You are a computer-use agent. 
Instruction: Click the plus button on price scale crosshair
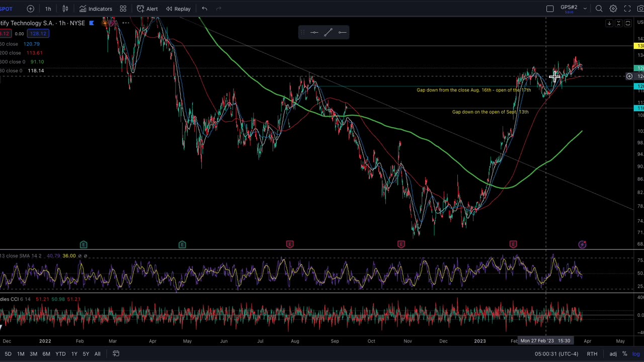click(x=629, y=76)
